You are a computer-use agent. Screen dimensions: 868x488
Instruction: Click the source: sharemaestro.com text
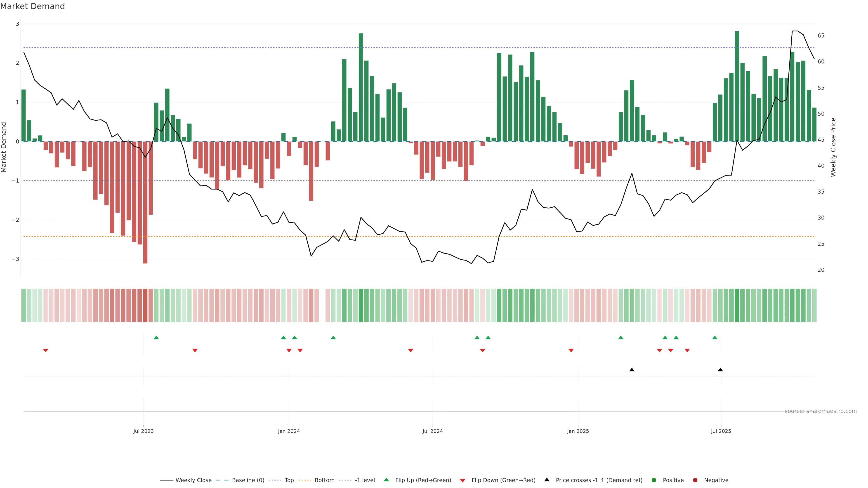pos(821,411)
